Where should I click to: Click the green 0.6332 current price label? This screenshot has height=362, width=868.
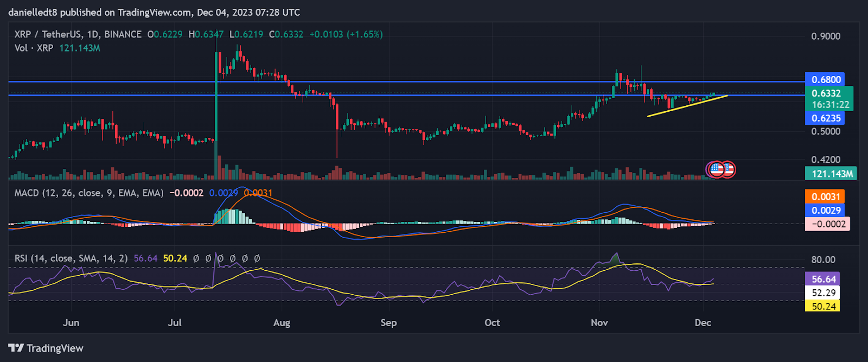826,93
